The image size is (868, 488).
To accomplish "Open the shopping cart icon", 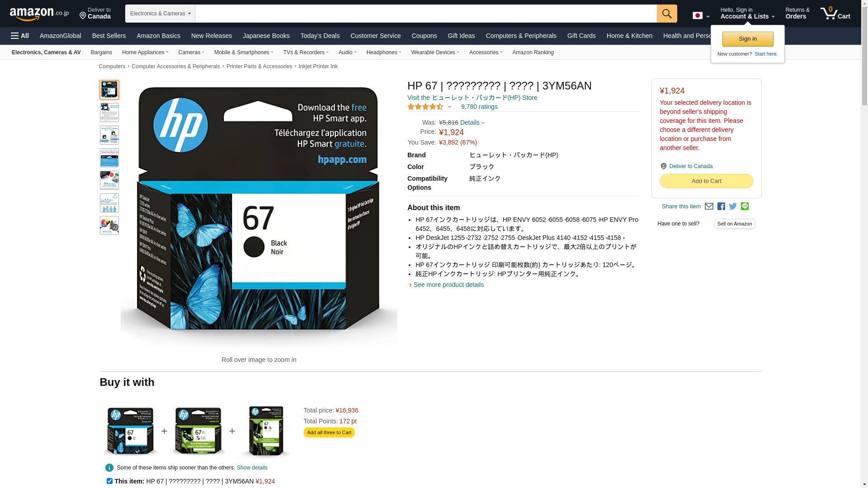I will (835, 14).
